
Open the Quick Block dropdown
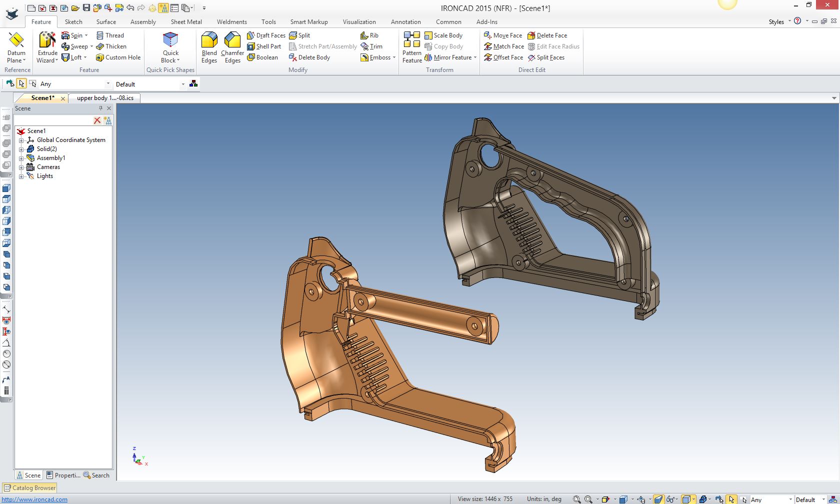click(170, 60)
